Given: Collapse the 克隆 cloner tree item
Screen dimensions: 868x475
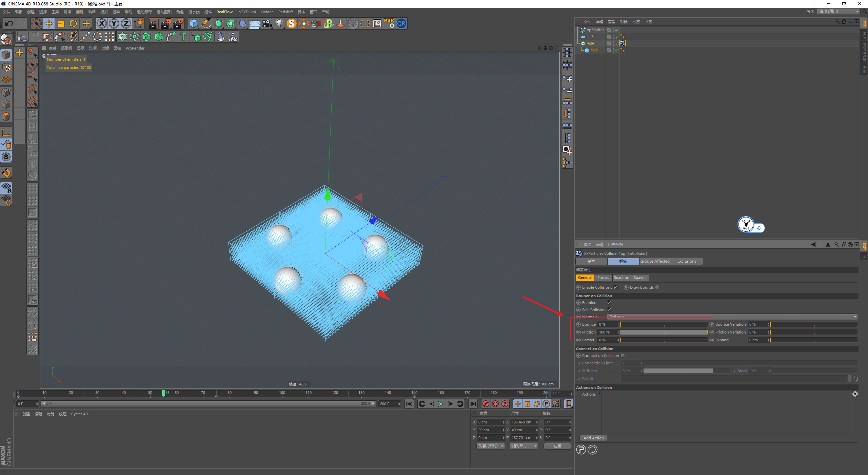Looking at the screenshot, I should pyautogui.click(x=578, y=43).
